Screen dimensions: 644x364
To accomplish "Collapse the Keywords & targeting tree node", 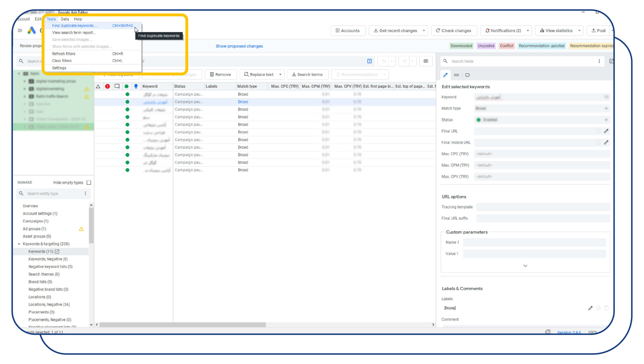I will [19, 244].
